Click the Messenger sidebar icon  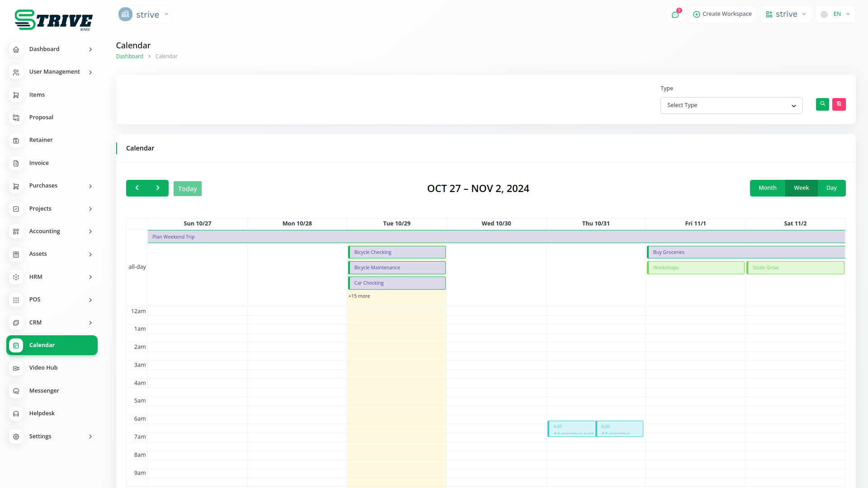(16, 391)
